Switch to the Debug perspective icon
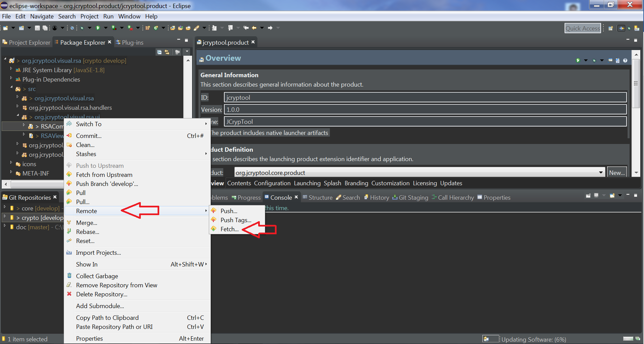644x344 pixels. pos(629,28)
